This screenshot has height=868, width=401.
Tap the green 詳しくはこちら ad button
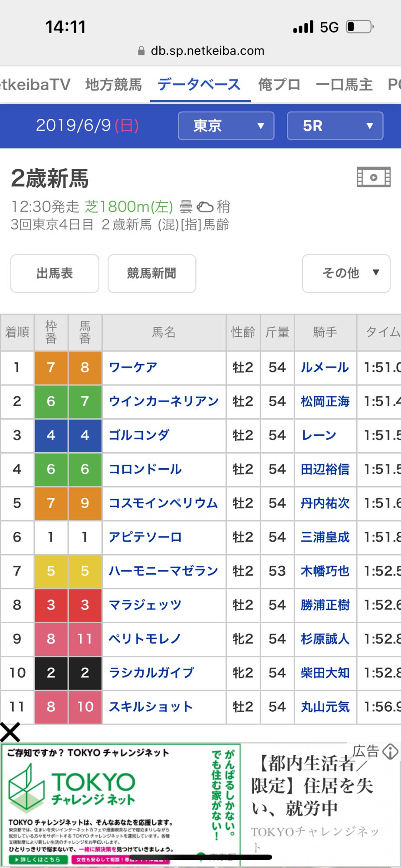click(x=38, y=859)
